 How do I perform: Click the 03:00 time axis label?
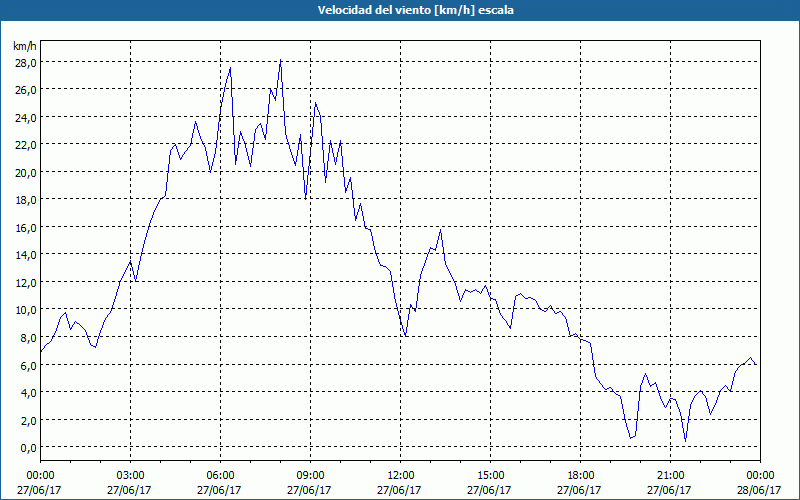(130, 476)
